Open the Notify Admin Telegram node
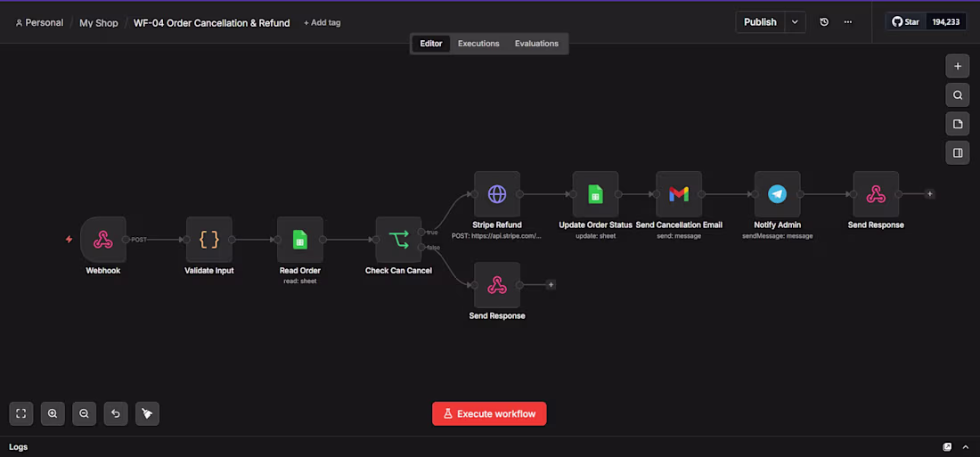The height and width of the screenshot is (457, 980). [778, 194]
